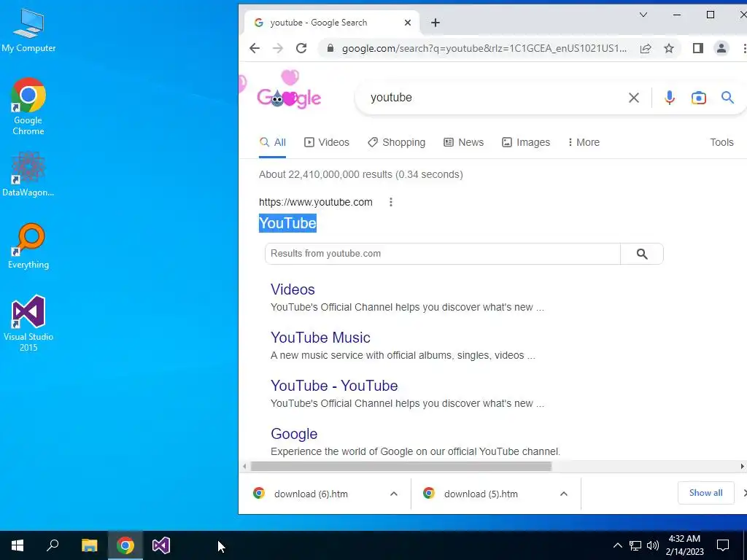Show hidden system tray icons
Viewport: 747px width, 560px height.
tap(617, 545)
